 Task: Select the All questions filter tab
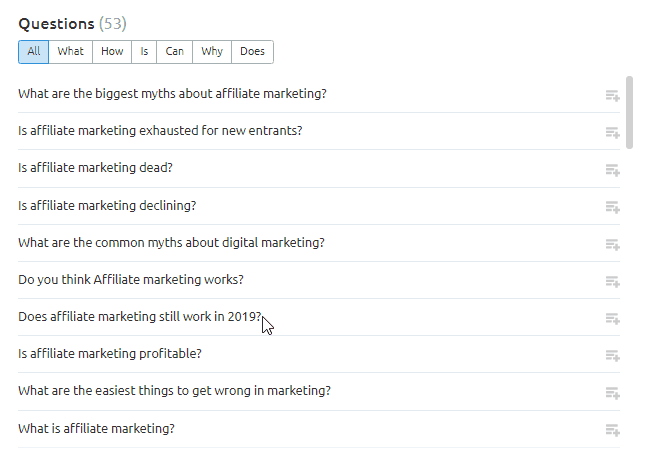click(34, 52)
